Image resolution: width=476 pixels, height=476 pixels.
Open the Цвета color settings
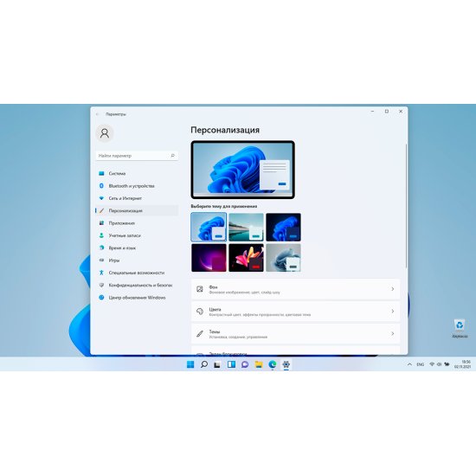(295, 312)
